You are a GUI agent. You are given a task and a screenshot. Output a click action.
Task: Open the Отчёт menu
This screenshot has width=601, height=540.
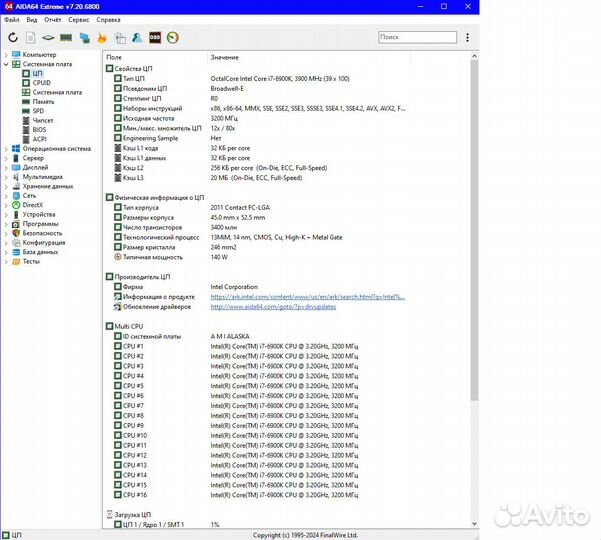point(53,20)
